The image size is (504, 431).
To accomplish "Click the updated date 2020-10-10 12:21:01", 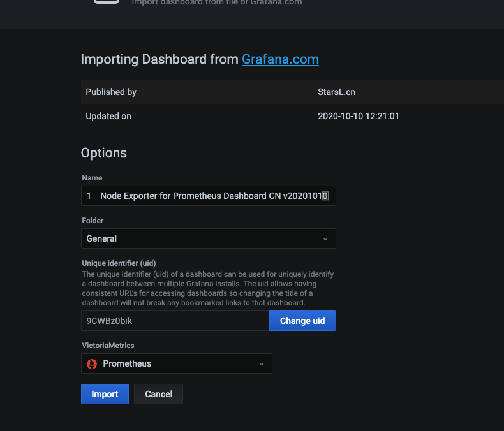I will 359,116.
